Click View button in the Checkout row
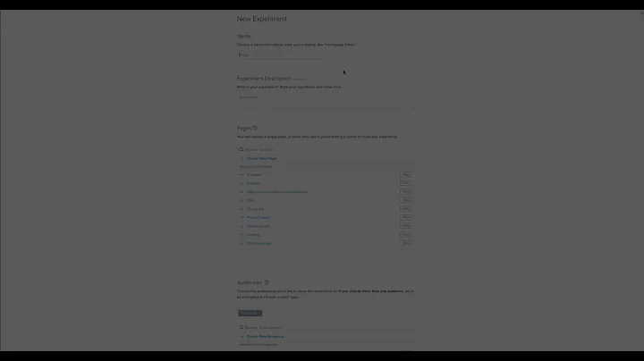 [x=405, y=209]
